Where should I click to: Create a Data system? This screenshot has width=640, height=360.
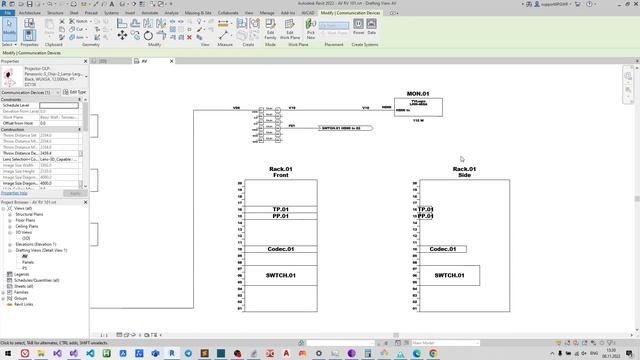(371, 27)
